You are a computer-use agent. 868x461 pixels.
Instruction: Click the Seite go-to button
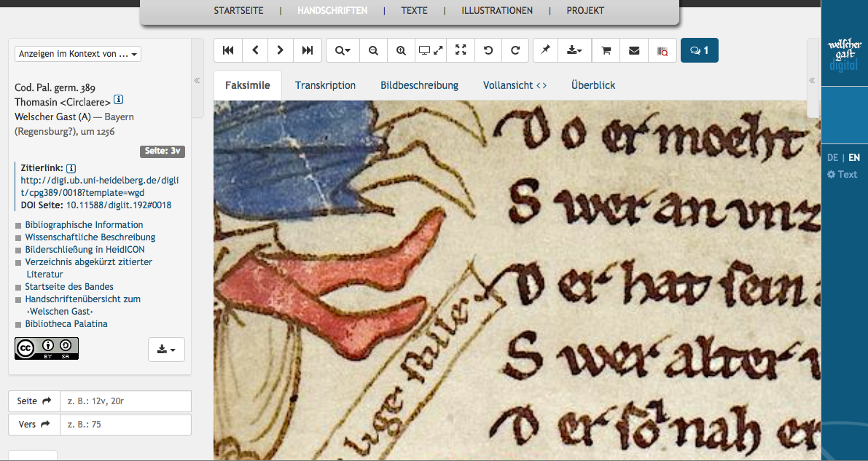pos(34,401)
